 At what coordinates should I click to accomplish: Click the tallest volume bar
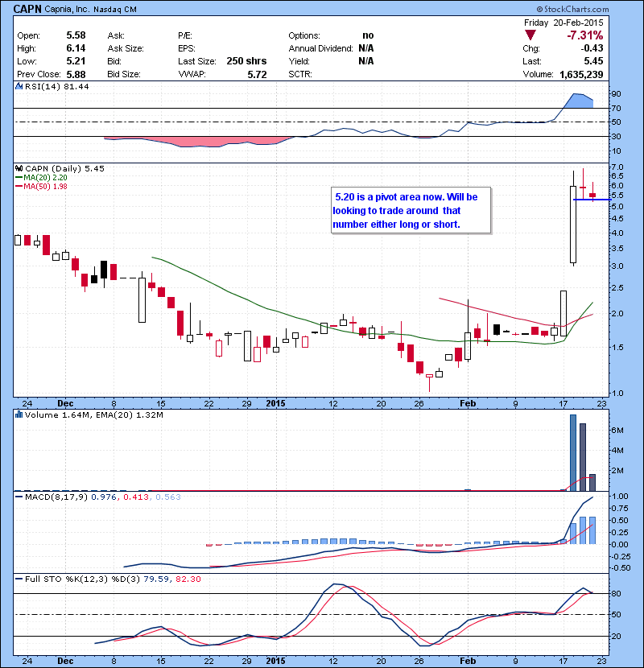pyautogui.click(x=573, y=452)
